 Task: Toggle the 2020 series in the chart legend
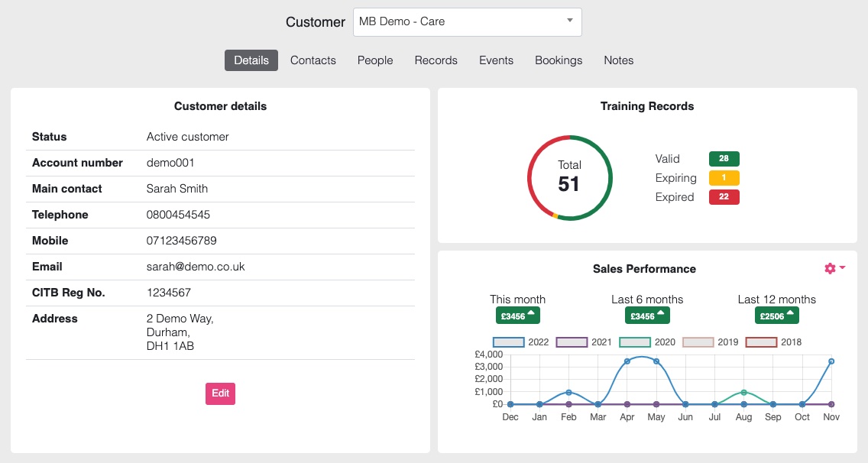coord(633,342)
